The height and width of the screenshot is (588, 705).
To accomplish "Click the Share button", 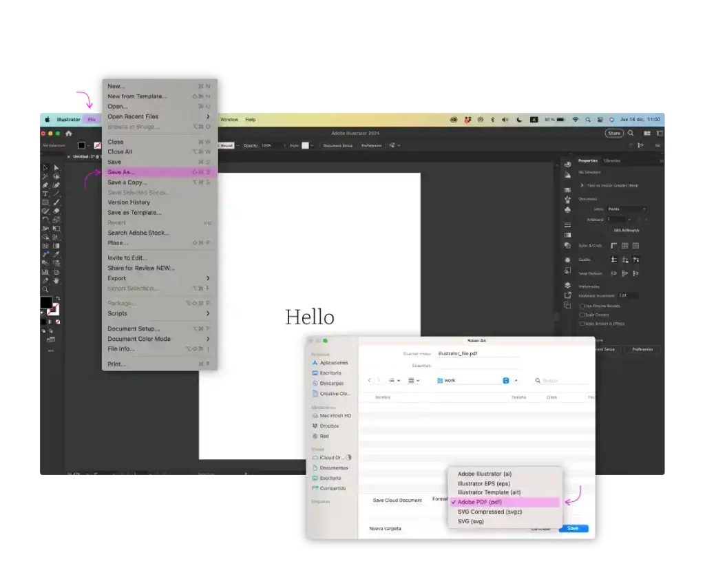I will [x=613, y=133].
